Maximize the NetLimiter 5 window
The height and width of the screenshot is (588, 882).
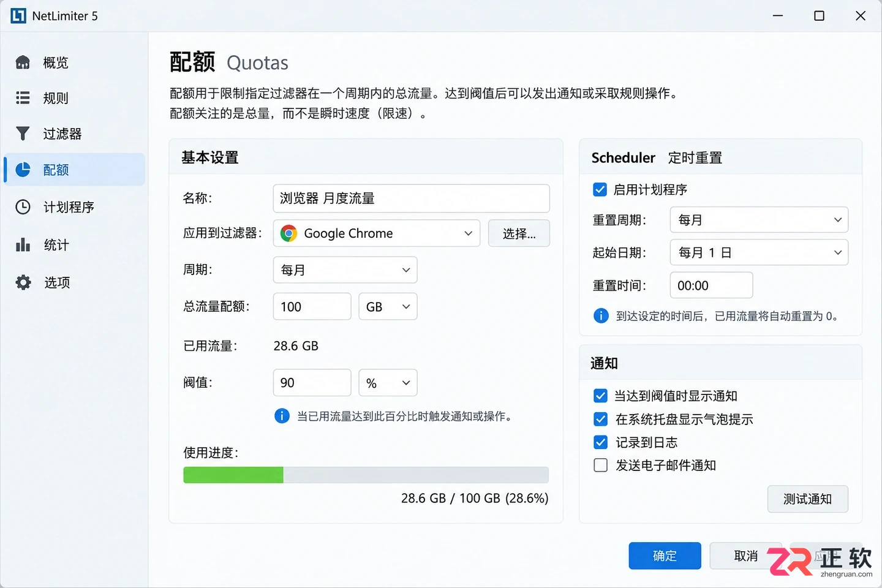[x=819, y=16]
